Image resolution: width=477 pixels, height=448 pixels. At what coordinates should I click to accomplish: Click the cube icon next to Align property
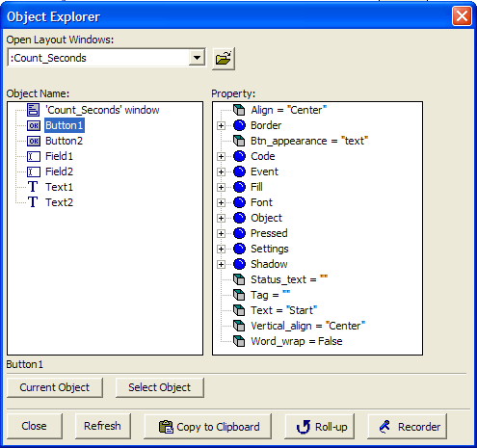tap(239, 110)
